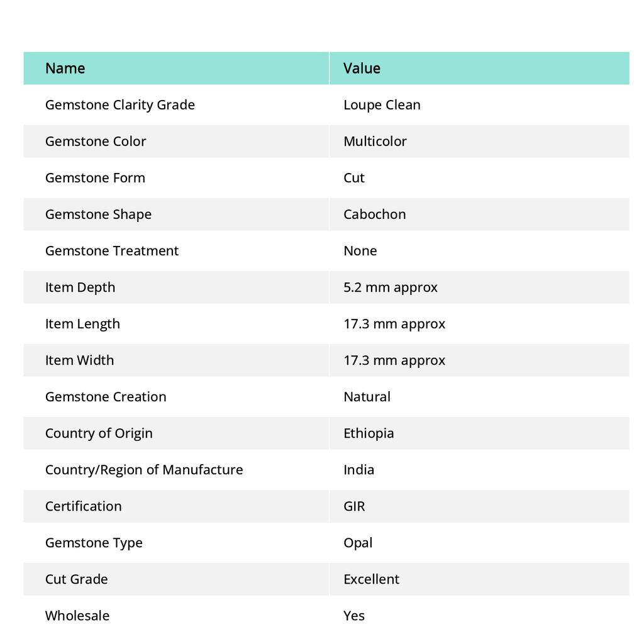Viewport: 644px width, 644px height.
Task: Click the Wholesale Yes value
Action: coord(353,616)
